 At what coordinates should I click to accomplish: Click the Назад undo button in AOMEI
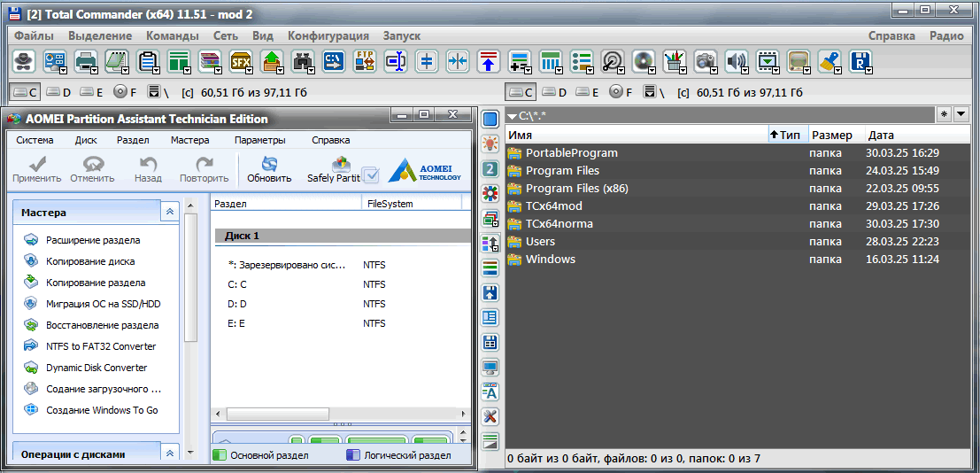pyautogui.click(x=148, y=169)
